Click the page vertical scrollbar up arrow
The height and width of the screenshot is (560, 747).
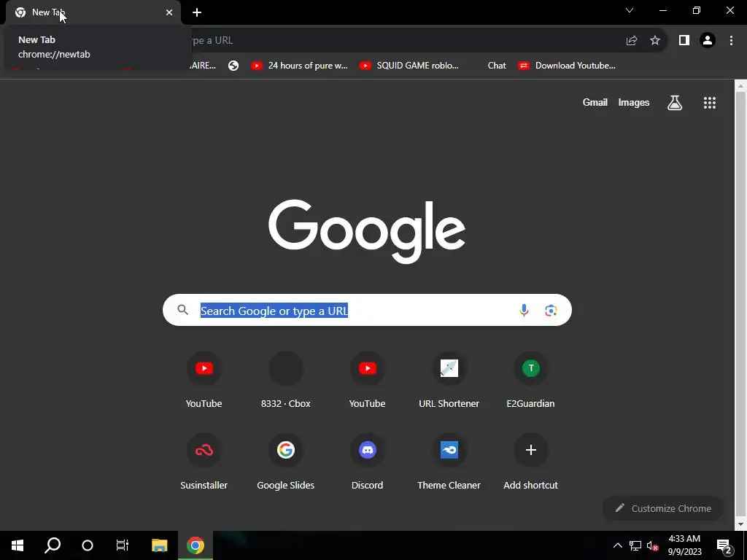coord(740,87)
